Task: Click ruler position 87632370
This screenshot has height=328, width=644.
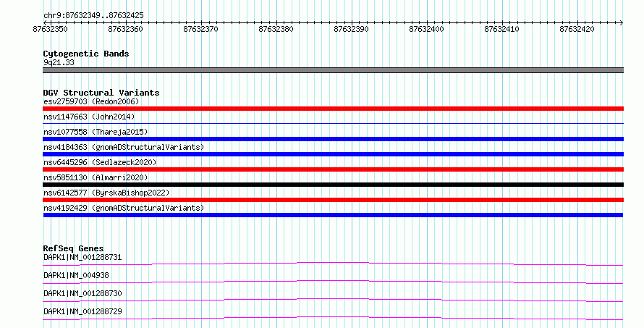Action: pyautogui.click(x=201, y=29)
